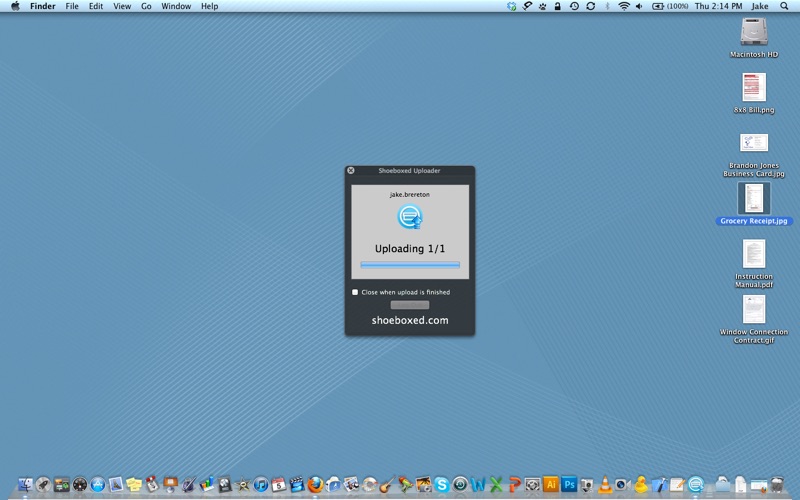Click the grayed button below the checkbox

410,305
